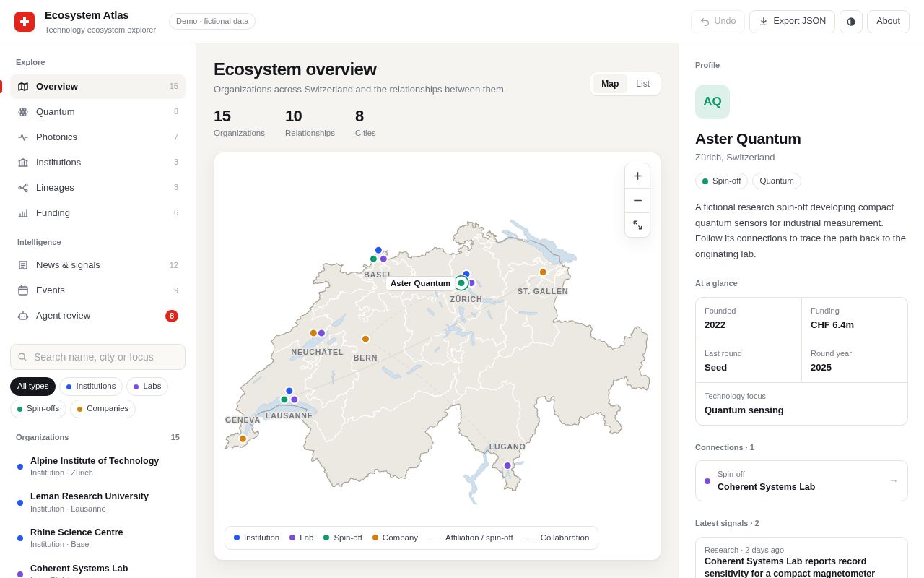Open the Quantum section in sidebar

97,112
